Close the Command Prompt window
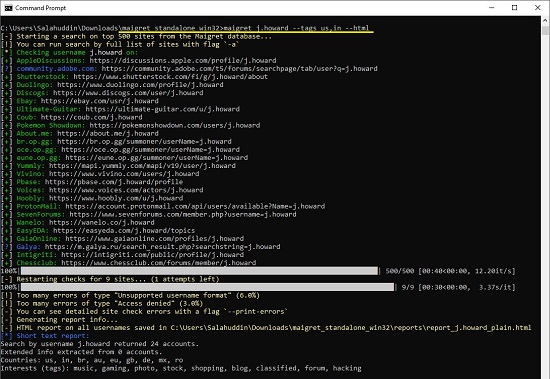This screenshot has height=379, width=550. tap(537, 8)
